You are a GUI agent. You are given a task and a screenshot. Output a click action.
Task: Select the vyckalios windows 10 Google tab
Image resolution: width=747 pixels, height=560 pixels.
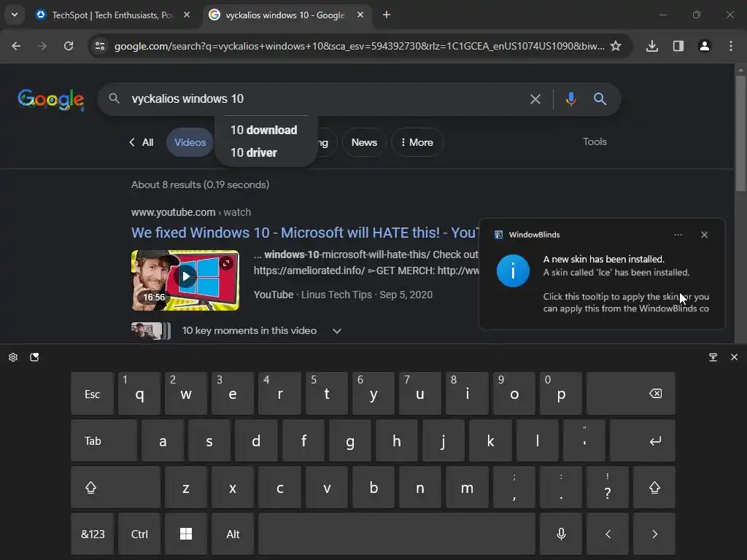285,15
